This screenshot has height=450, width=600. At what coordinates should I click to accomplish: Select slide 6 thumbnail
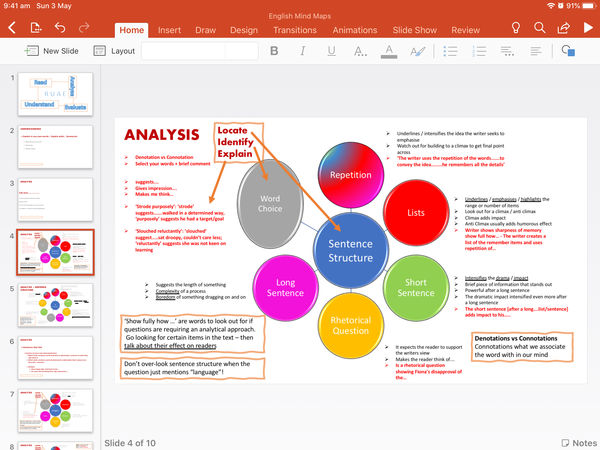click(x=55, y=358)
